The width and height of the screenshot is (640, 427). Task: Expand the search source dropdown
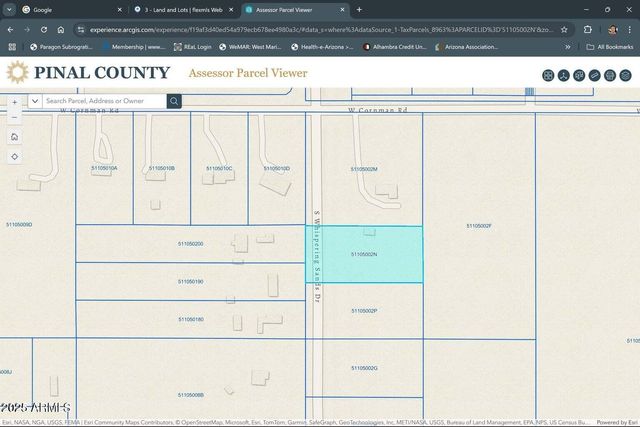tap(35, 101)
